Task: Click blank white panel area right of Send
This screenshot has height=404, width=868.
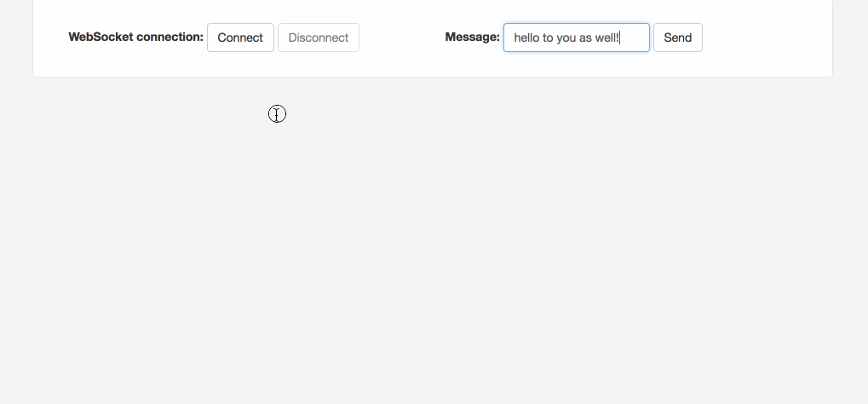Action: [x=767, y=38]
